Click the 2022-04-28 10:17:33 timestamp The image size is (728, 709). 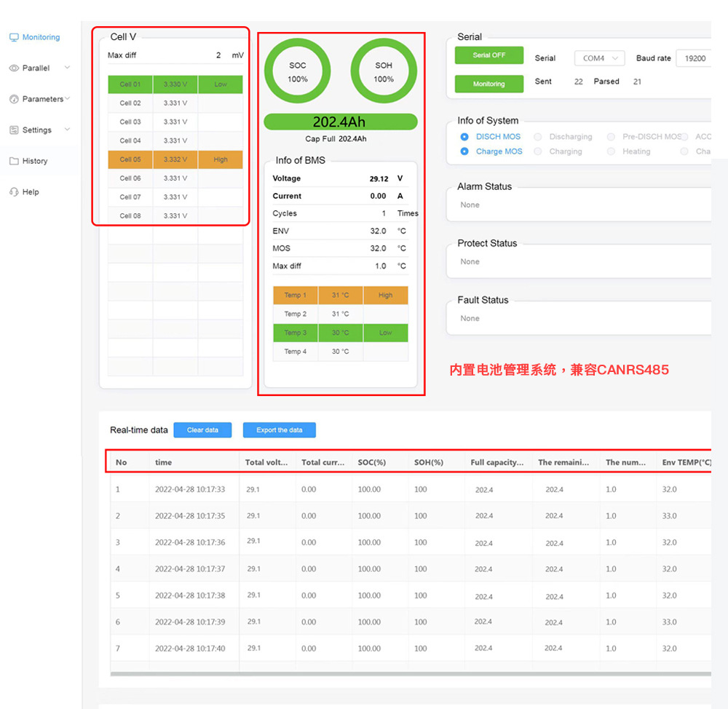click(x=190, y=489)
